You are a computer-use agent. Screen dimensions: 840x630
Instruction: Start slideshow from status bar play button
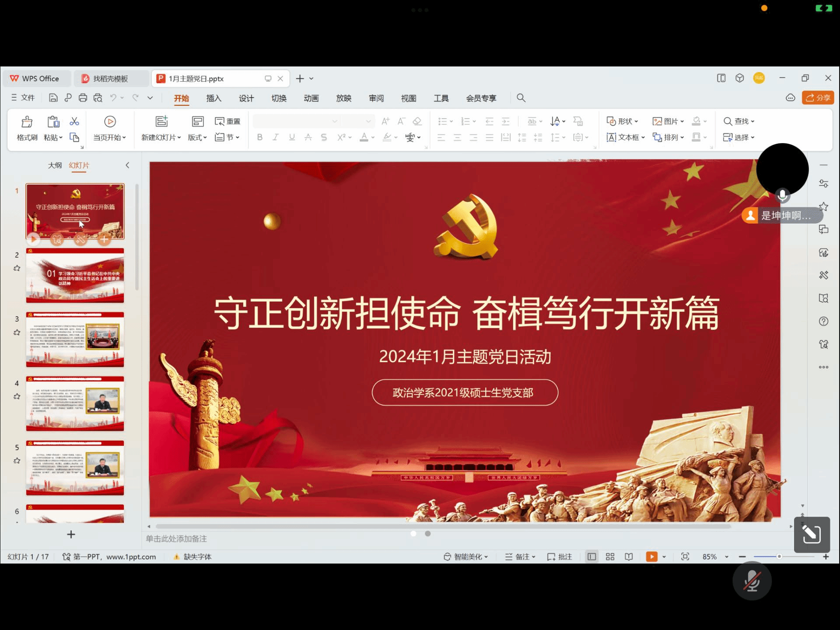click(x=651, y=556)
